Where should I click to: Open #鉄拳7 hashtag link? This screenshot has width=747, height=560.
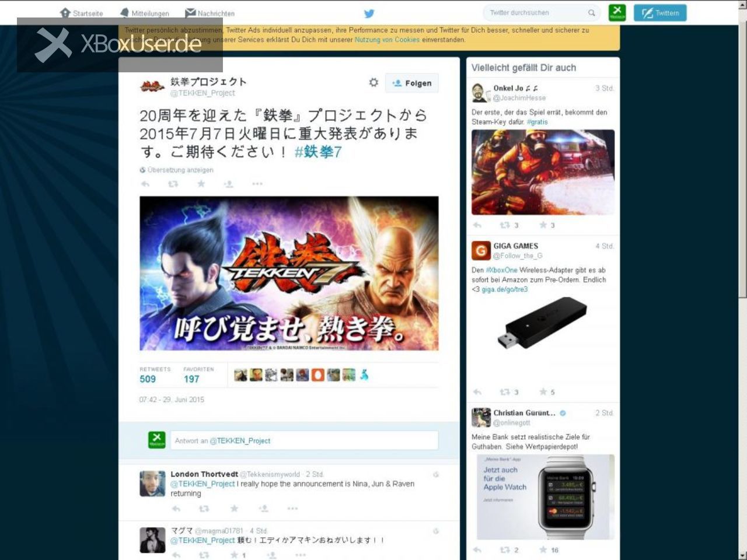[318, 152]
